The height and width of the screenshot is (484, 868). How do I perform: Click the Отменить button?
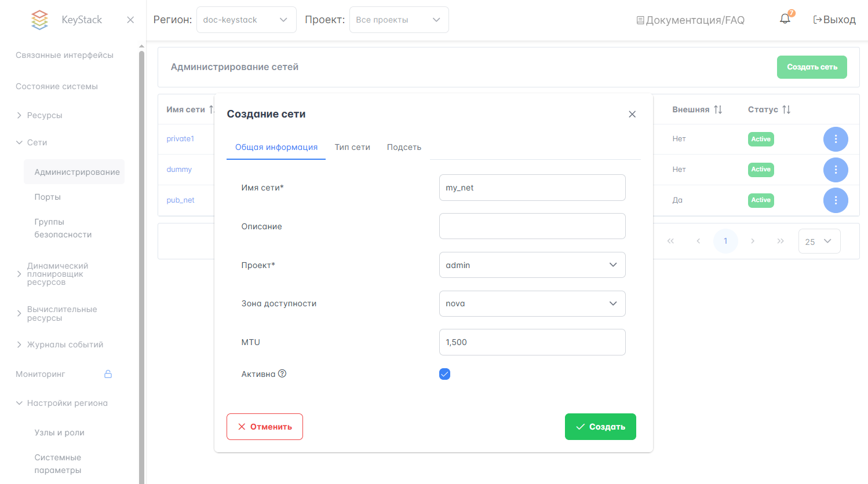[x=265, y=427]
